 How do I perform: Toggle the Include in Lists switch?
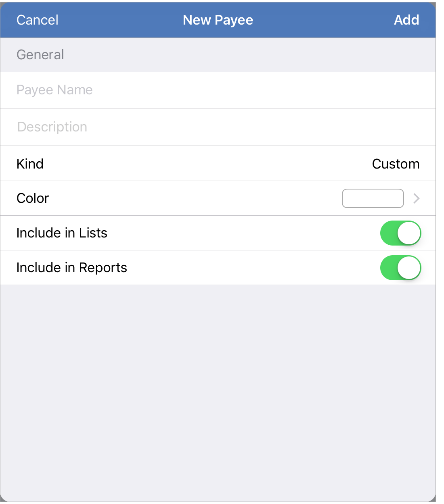pos(400,233)
